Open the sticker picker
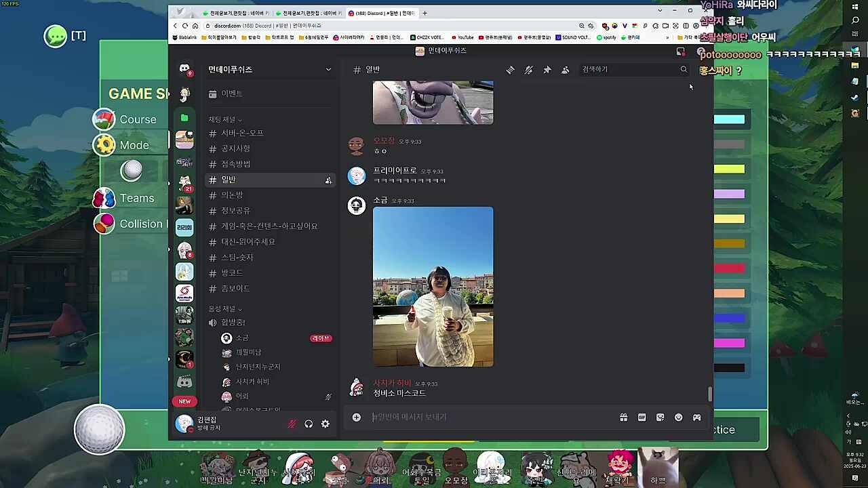868x488 pixels. coord(660,418)
